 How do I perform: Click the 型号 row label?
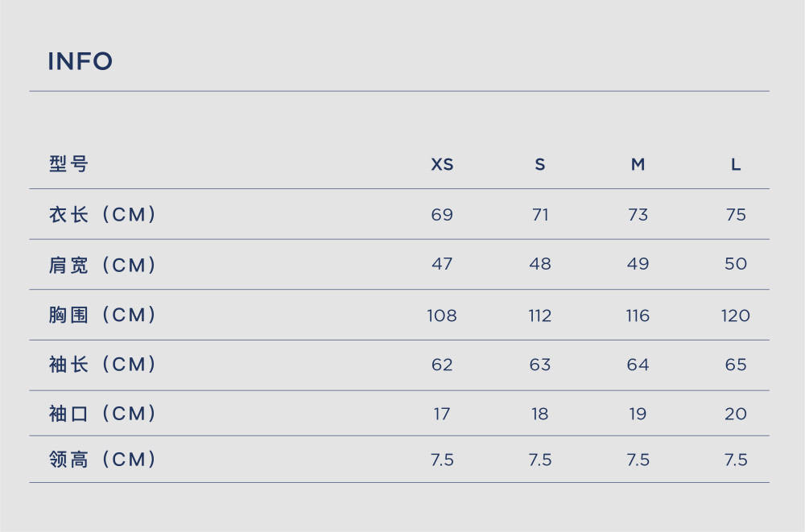68,164
